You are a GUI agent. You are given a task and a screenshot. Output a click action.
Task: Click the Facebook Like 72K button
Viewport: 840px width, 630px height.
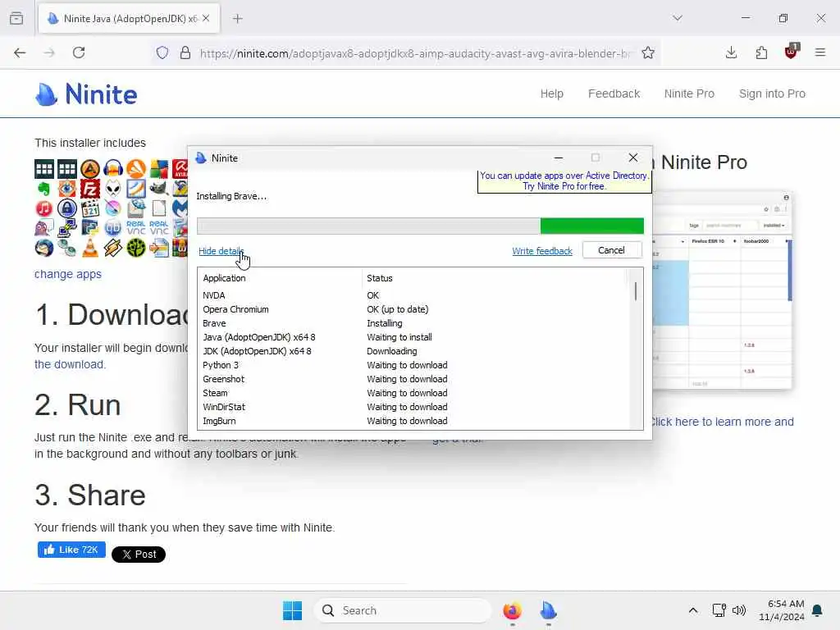(x=71, y=550)
